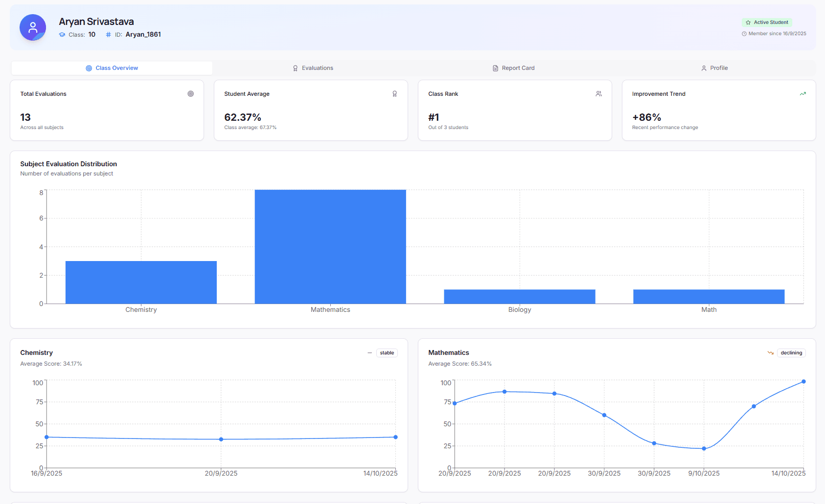Click the Mathematics chart data point for 14/10/2025
The height and width of the screenshot is (504, 825).
pos(803,381)
